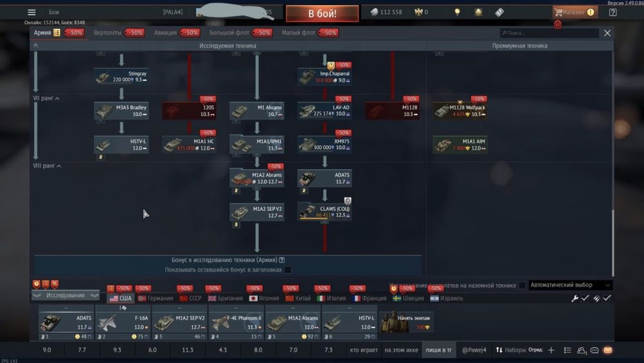The height and width of the screenshot is (363, 644).
Task: Select the Stingray tank in tree
Action: coord(121,77)
